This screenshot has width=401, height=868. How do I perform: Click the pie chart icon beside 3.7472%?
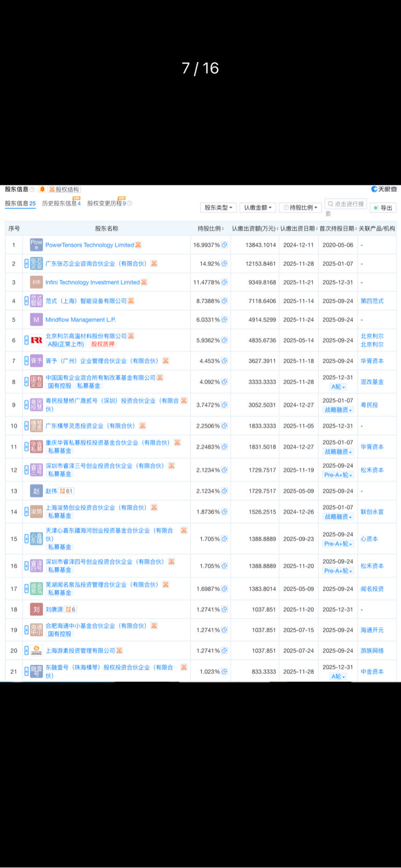pos(225,405)
